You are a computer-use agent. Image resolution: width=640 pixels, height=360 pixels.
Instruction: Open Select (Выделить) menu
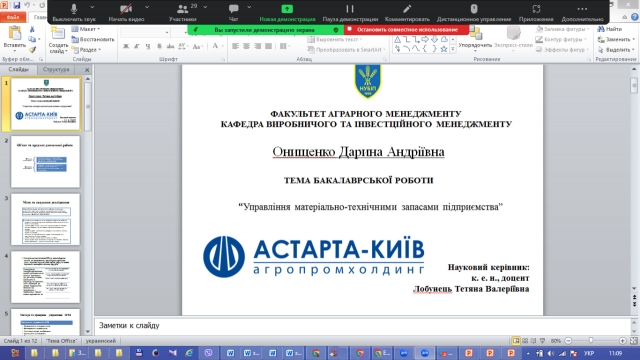pyautogui.click(x=616, y=49)
